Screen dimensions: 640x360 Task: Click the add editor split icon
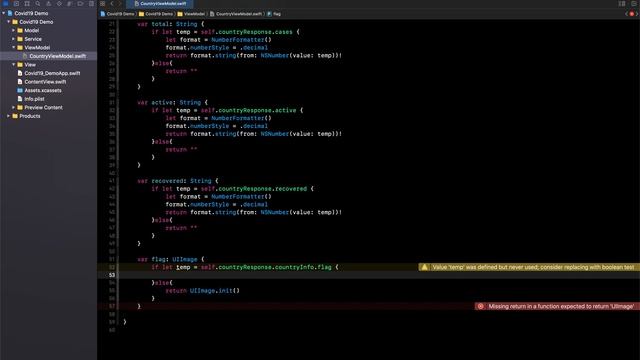[x=634, y=3]
